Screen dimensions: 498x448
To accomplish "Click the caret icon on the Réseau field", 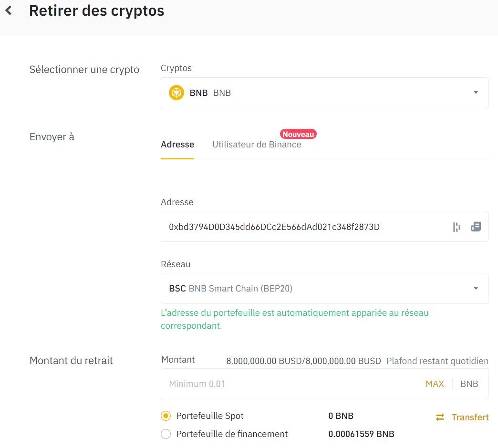I will (476, 288).
